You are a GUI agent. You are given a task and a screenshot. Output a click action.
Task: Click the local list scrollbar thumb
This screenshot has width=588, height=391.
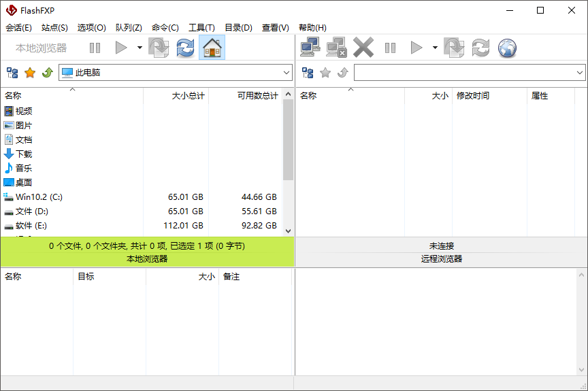pos(288,139)
